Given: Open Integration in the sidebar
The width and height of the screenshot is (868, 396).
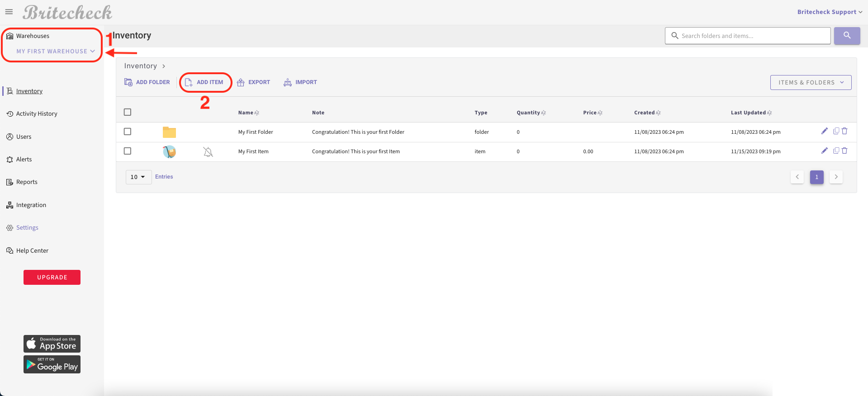Looking at the screenshot, I should (x=31, y=205).
